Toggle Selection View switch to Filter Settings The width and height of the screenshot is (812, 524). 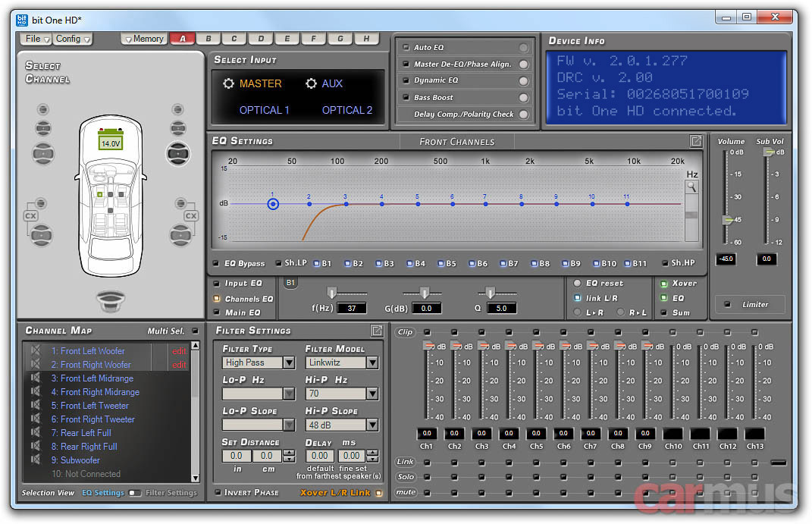pyautogui.click(x=135, y=493)
